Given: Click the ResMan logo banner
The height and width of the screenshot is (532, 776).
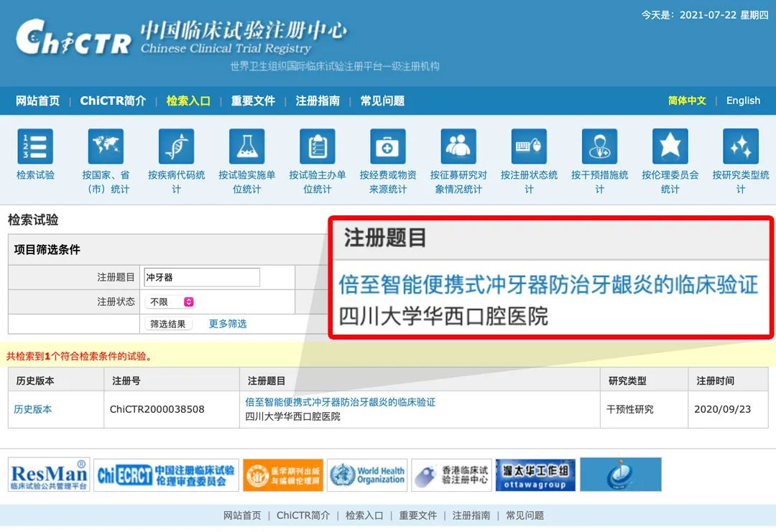Looking at the screenshot, I should click(x=49, y=475).
